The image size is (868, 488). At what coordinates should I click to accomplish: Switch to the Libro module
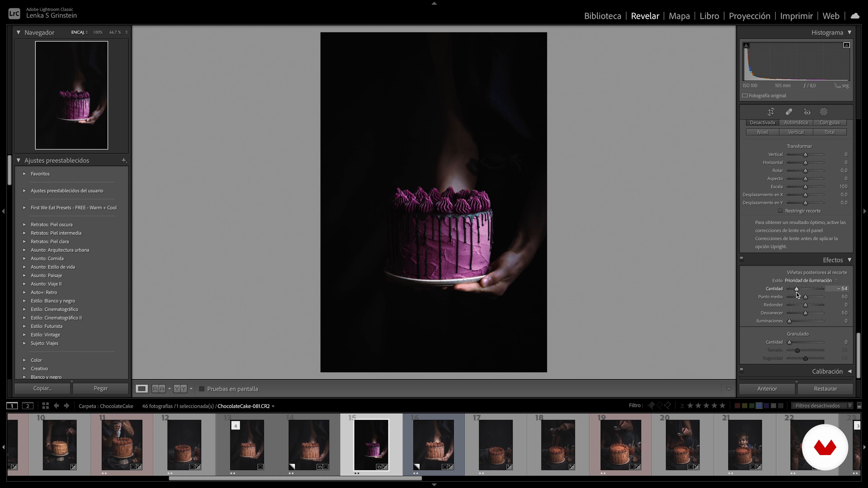pyautogui.click(x=709, y=16)
